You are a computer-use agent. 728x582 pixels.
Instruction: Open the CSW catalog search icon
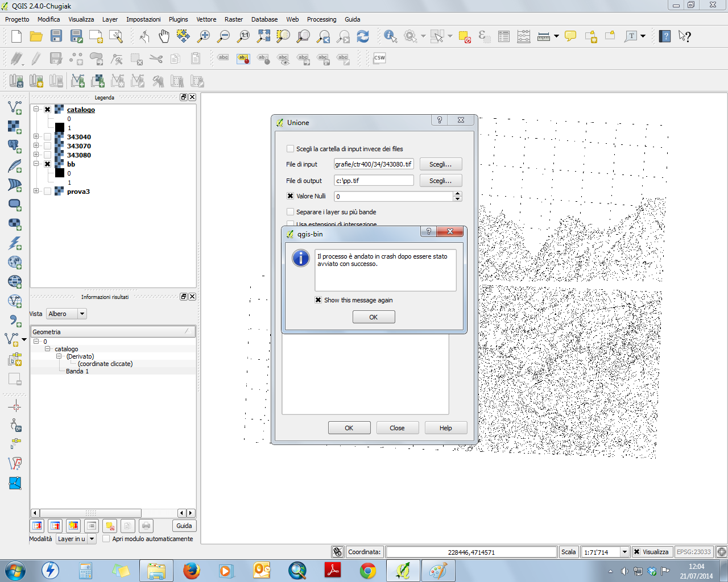point(379,58)
